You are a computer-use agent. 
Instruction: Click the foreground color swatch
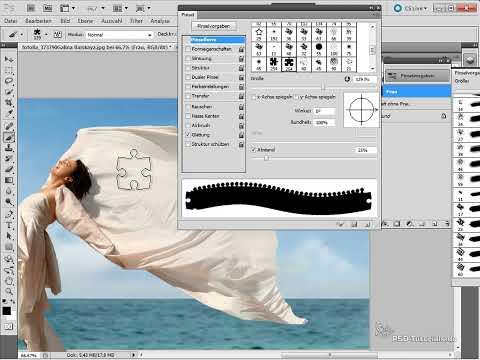click(x=6, y=311)
